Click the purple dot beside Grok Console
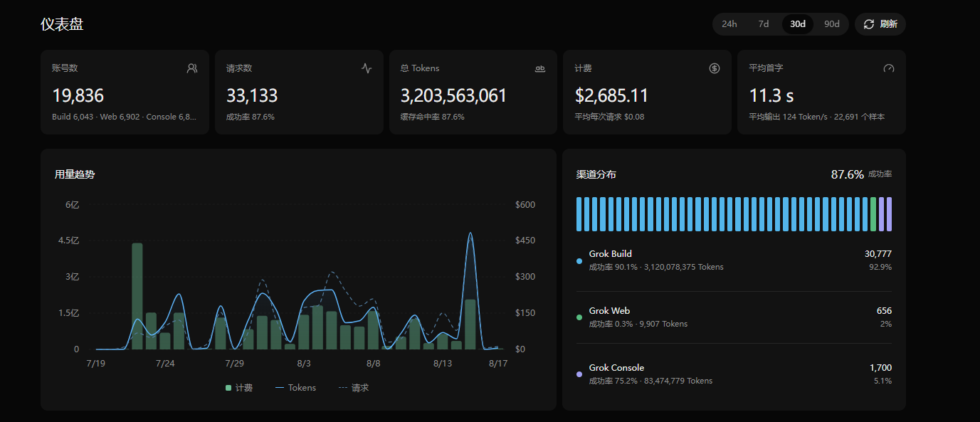The width and height of the screenshot is (980, 422). (x=579, y=374)
